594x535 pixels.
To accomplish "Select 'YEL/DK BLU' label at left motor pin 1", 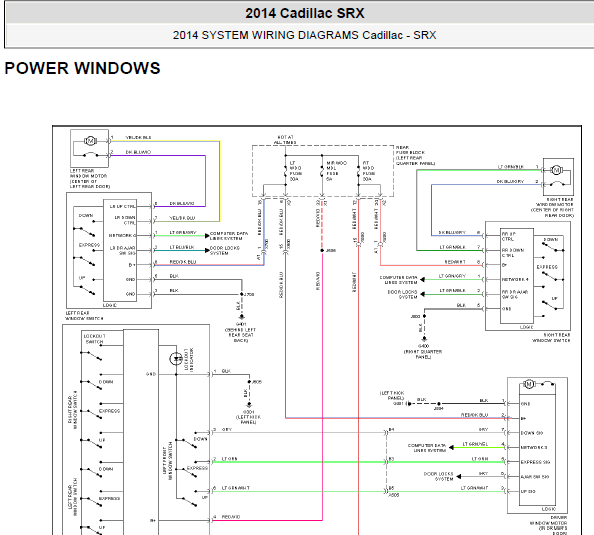I will pos(138,138).
